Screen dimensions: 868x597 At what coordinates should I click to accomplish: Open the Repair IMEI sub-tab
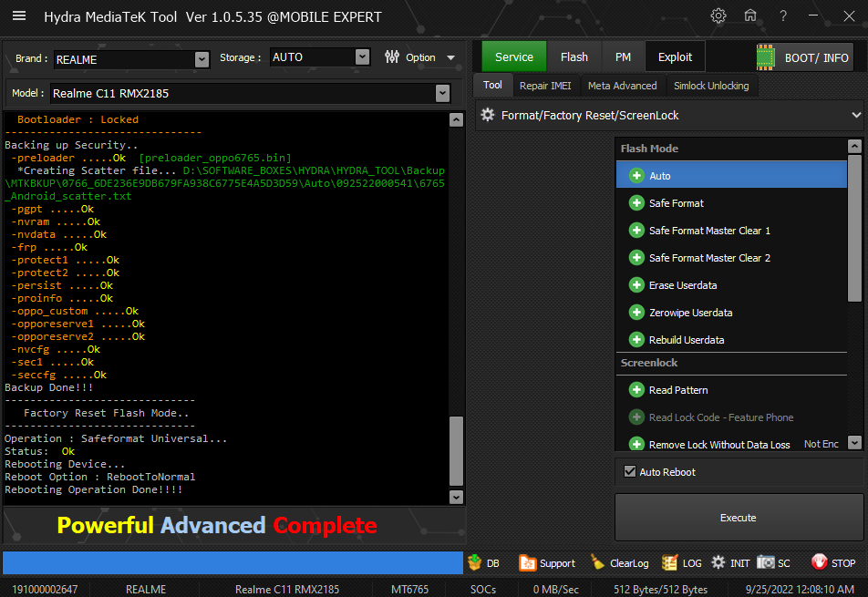(x=545, y=86)
